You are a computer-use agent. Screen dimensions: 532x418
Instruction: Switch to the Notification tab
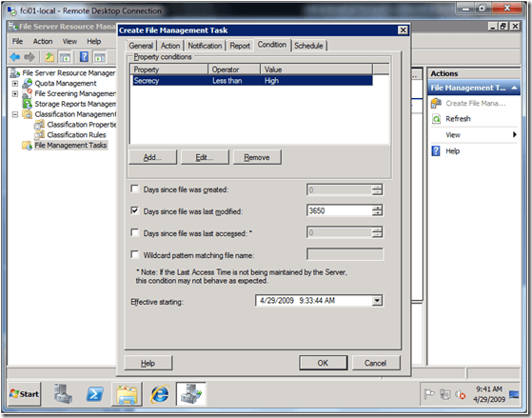pos(205,46)
